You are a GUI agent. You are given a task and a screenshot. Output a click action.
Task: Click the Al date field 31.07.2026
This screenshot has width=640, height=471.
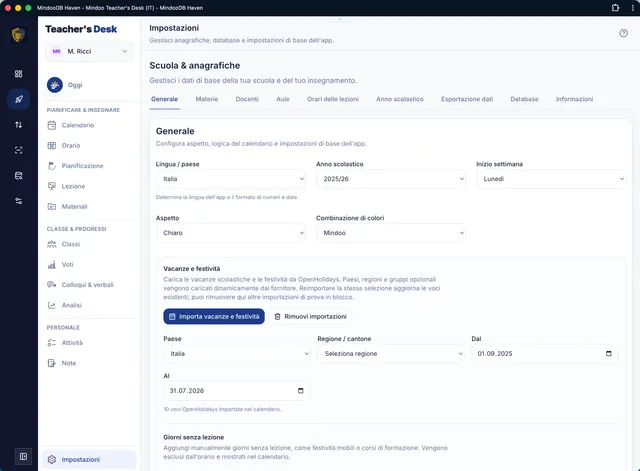click(x=237, y=391)
